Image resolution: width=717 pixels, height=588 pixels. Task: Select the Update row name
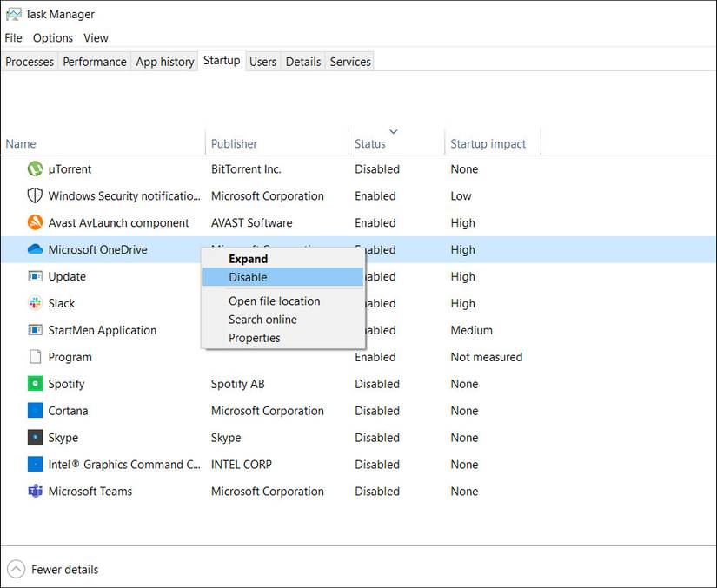67,276
